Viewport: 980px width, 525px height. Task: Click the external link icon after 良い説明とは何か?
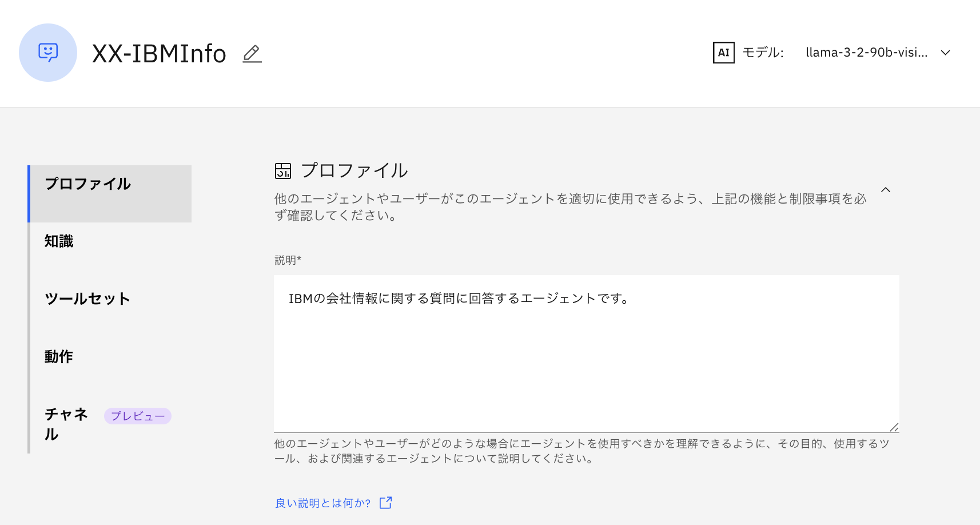pyautogui.click(x=386, y=503)
